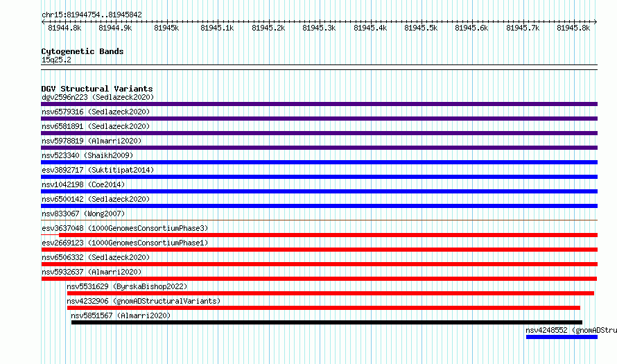The height and width of the screenshot is (364, 617).
Task: Click the purple bar under nsv6581891
Action: coord(319,133)
